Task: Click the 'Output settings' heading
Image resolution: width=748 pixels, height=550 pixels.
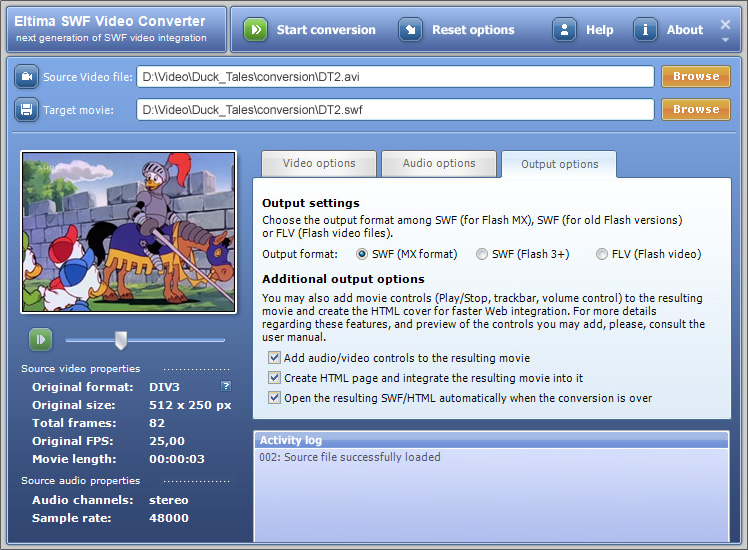Action: tap(311, 203)
